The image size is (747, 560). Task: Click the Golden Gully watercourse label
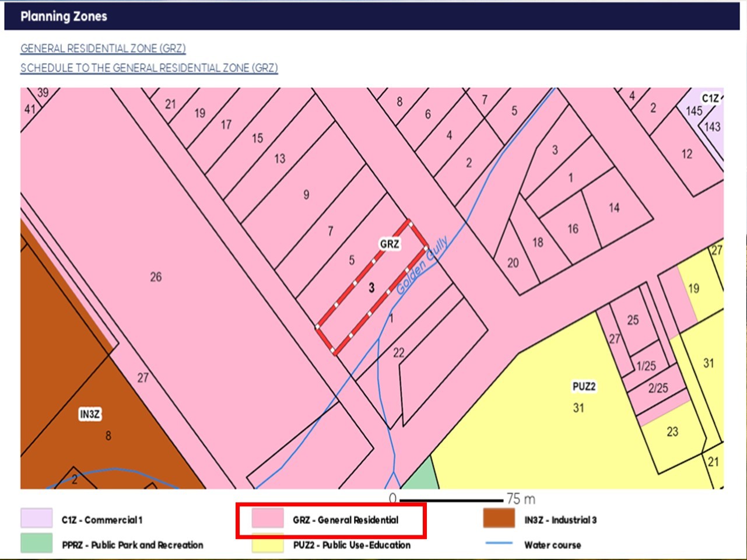tap(423, 265)
